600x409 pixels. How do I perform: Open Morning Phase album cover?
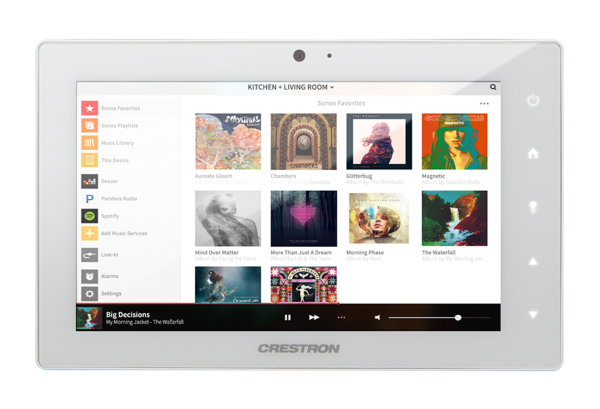(379, 218)
